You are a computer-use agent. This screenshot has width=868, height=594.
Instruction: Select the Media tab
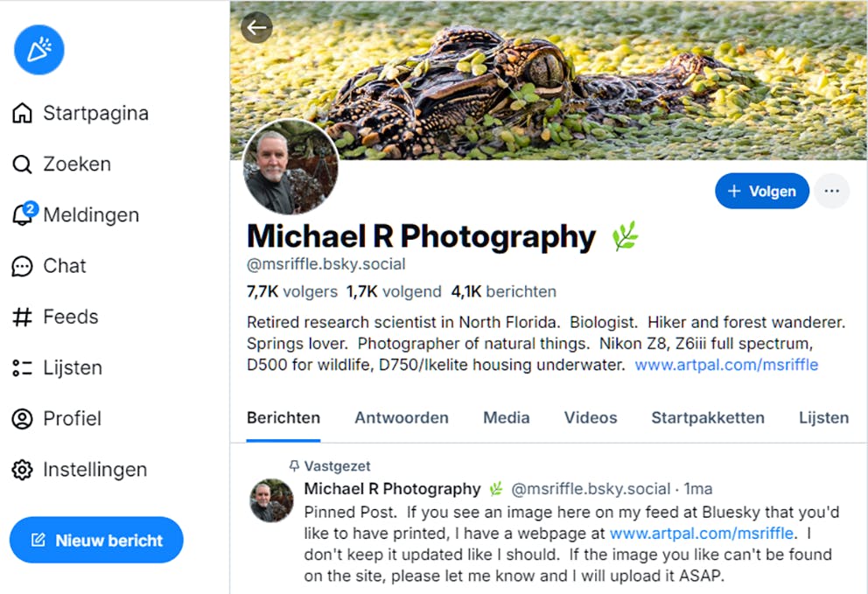click(507, 417)
